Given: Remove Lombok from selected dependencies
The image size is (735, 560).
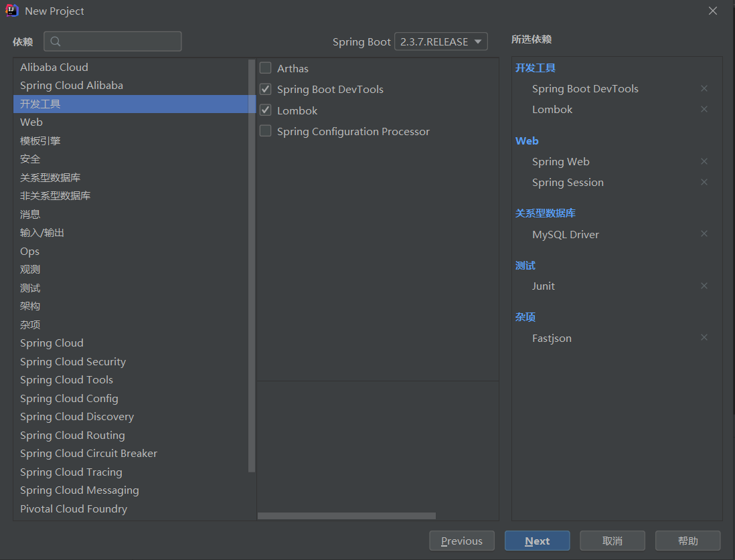Looking at the screenshot, I should click(x=704, y=109).
